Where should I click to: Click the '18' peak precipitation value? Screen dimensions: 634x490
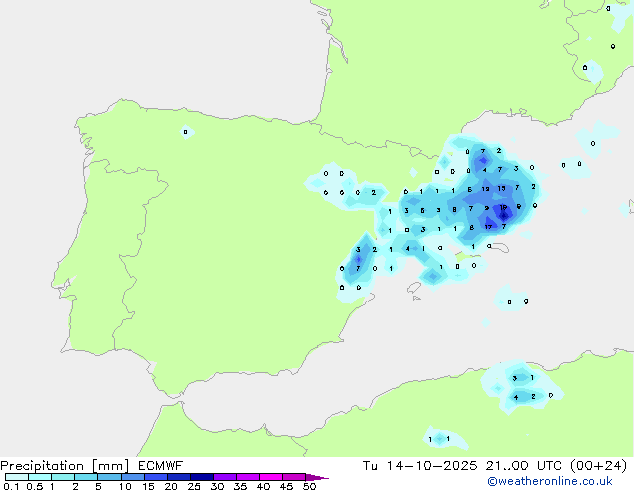[x=503, y=207]
